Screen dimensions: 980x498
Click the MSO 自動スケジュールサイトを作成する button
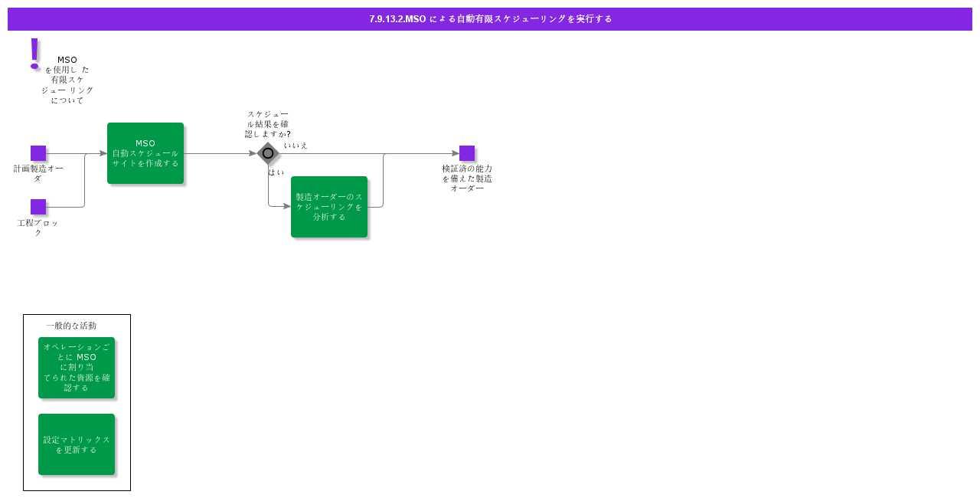coord(145,153)
